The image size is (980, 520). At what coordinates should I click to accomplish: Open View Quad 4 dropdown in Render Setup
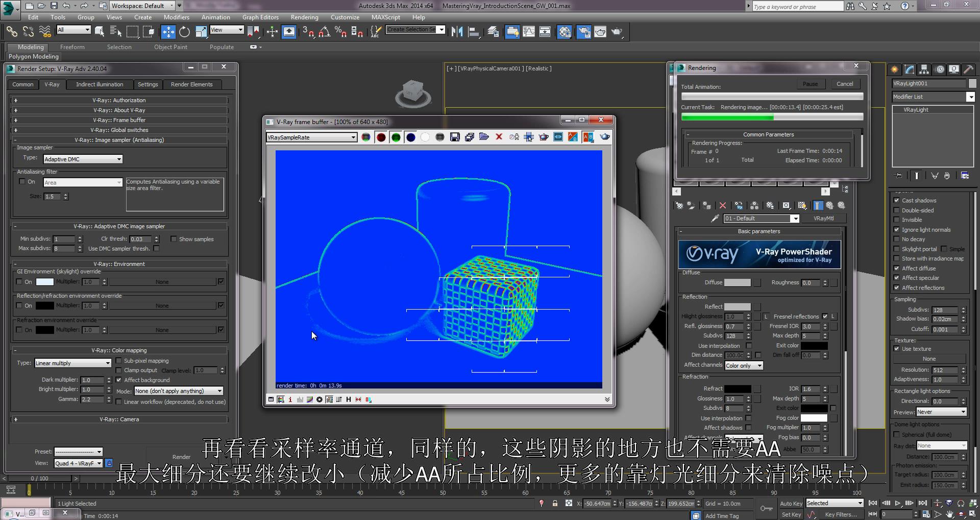point(79,463)
